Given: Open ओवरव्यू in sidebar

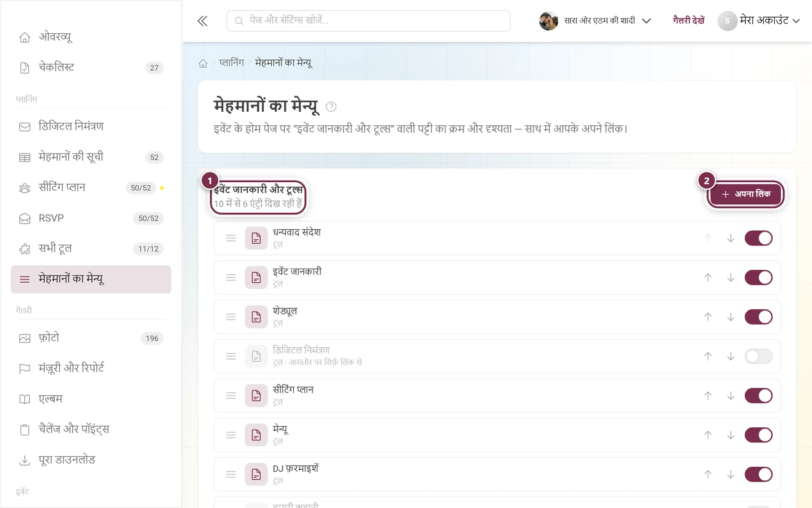Looking at the screenshot, I should (91, 37).
